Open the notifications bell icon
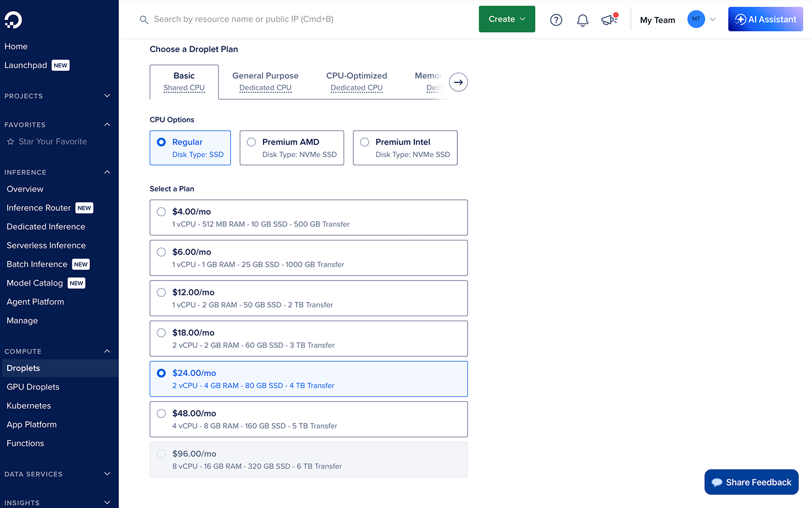The height and width of the screenshot is (508, 812). [x=583, y=20]
